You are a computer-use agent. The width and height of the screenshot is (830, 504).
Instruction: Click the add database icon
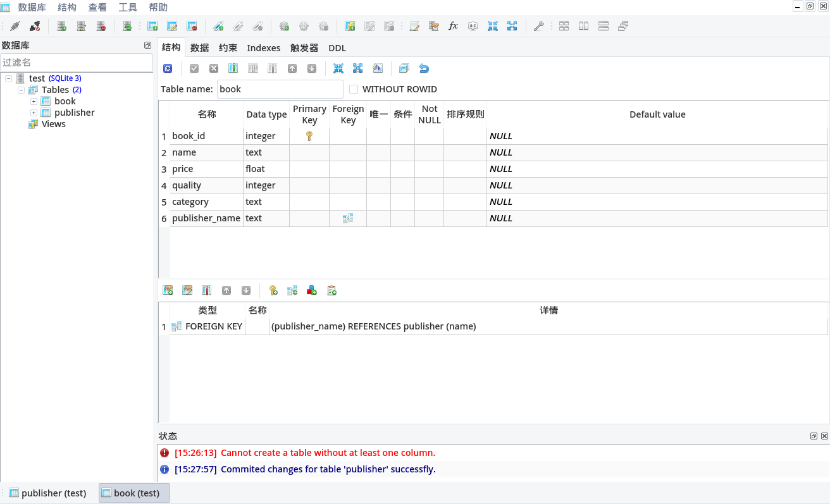click(61, 26)
